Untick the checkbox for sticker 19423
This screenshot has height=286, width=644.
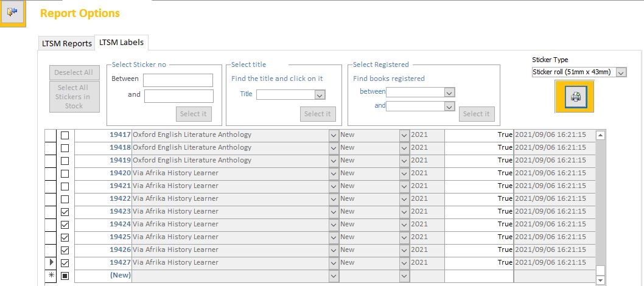[65, 212]
